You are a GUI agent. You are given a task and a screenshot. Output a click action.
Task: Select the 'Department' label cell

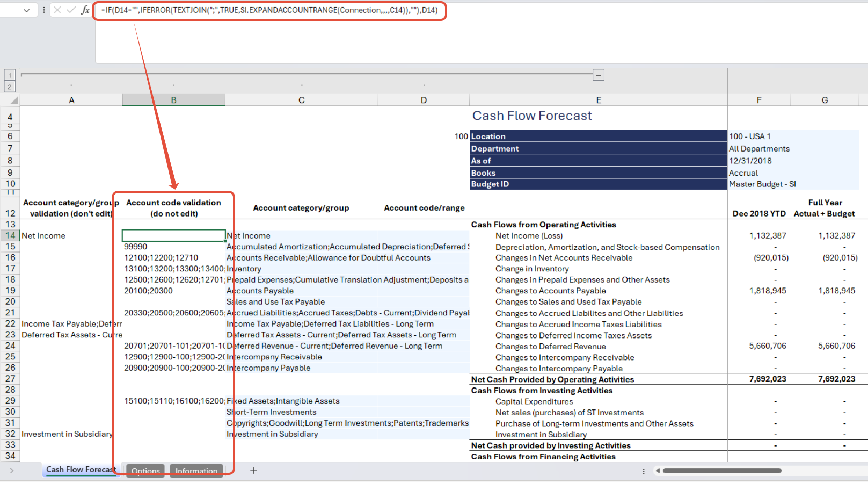(599, 148)
